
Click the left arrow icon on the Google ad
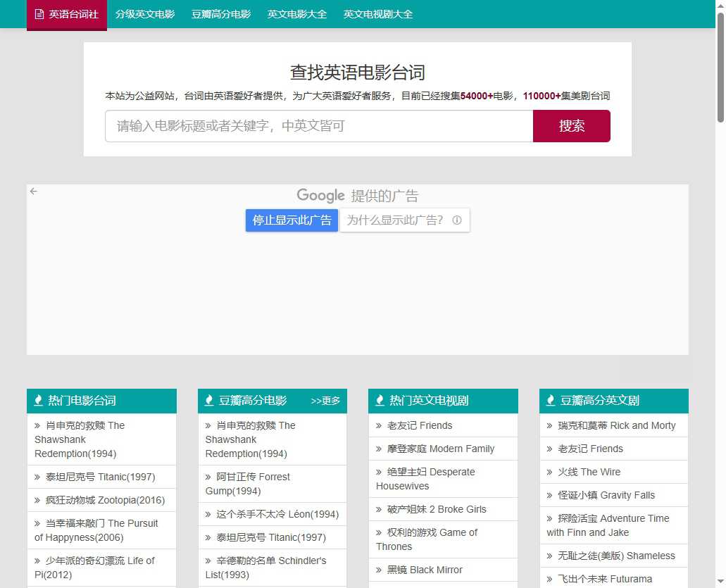coord(33,191)
